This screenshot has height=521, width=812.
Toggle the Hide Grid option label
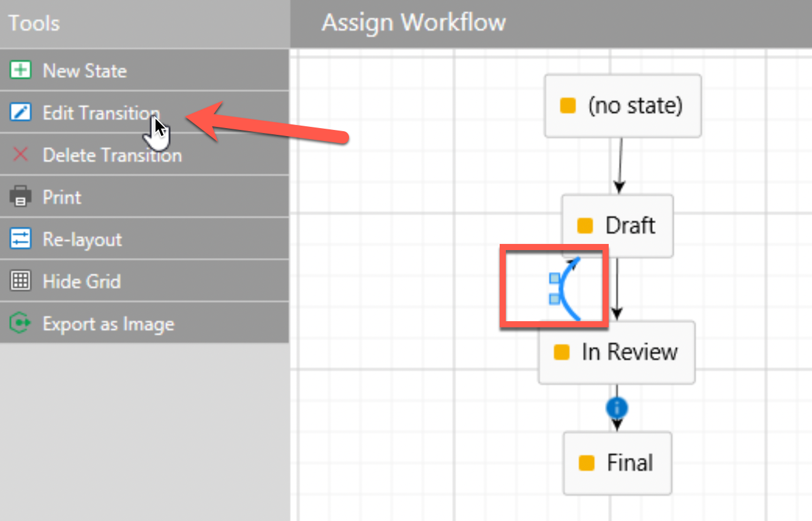point(81,282)
